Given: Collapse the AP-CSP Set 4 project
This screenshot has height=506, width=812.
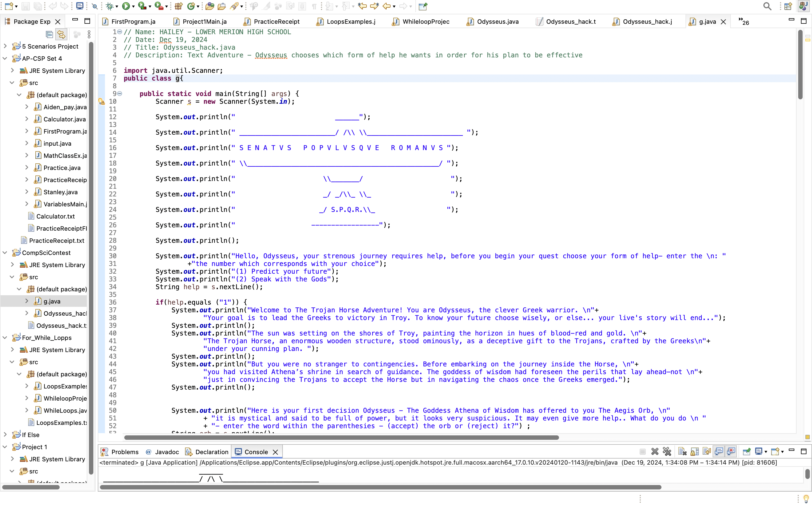Looking at the screenshot, I should pyautogui.click(x=5, y=58).
